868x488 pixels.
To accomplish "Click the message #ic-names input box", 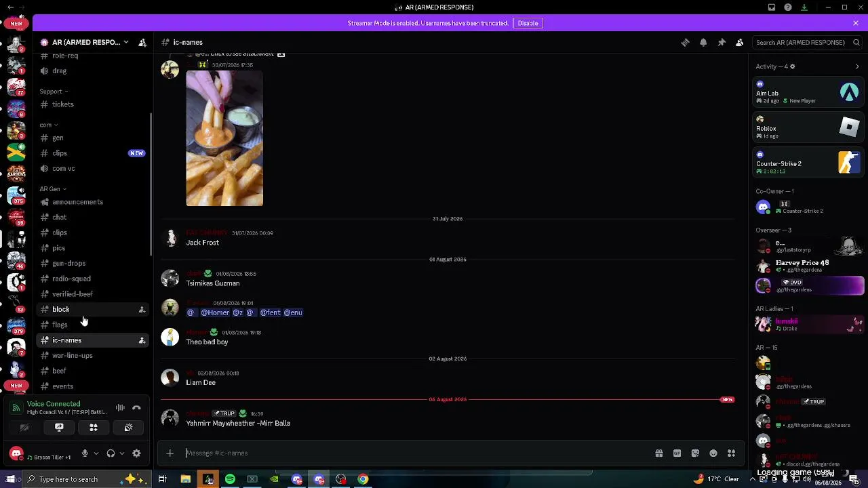I will click(414, 453).
